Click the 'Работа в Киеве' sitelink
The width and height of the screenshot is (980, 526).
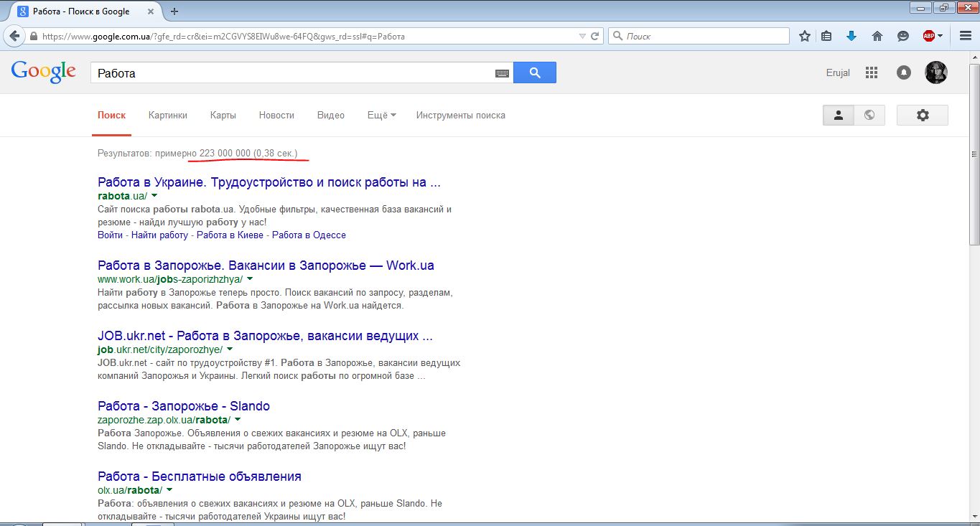click(x=230, y=235)
